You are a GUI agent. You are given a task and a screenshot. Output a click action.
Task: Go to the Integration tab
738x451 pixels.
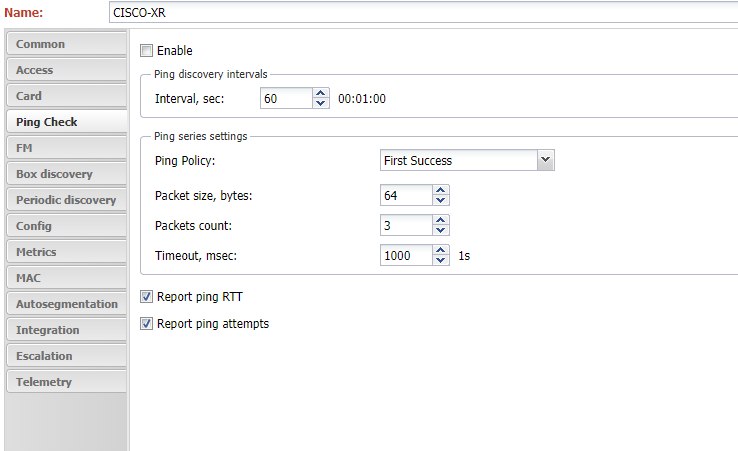point(66,330)
